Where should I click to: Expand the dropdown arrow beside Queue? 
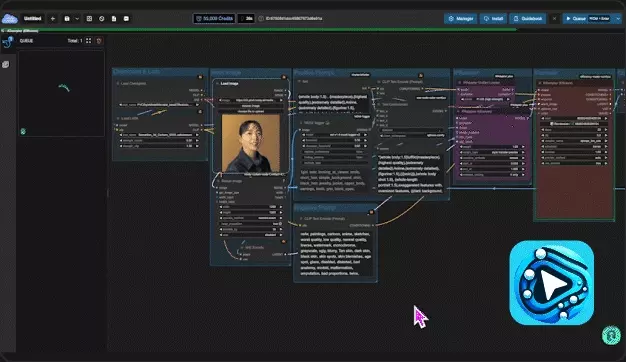coord(618,18)
